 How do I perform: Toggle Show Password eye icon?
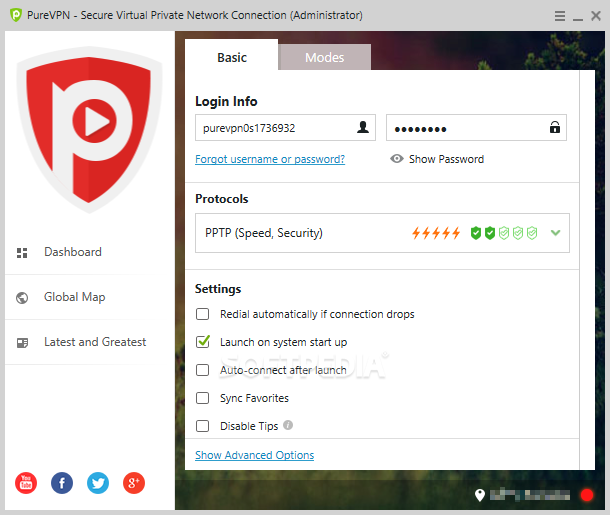(397, 159)
